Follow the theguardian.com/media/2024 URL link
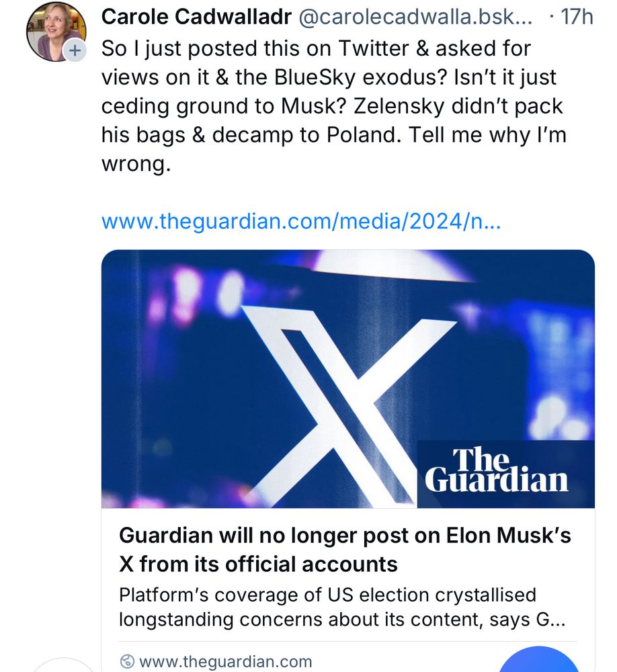 tap(300, 221)
